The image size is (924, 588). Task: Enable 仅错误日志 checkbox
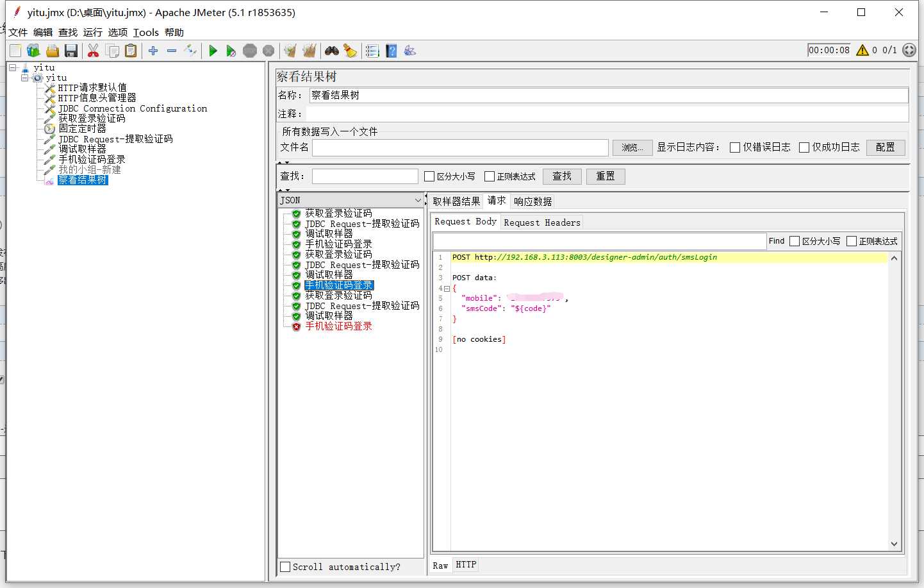[x=735, y=147]
